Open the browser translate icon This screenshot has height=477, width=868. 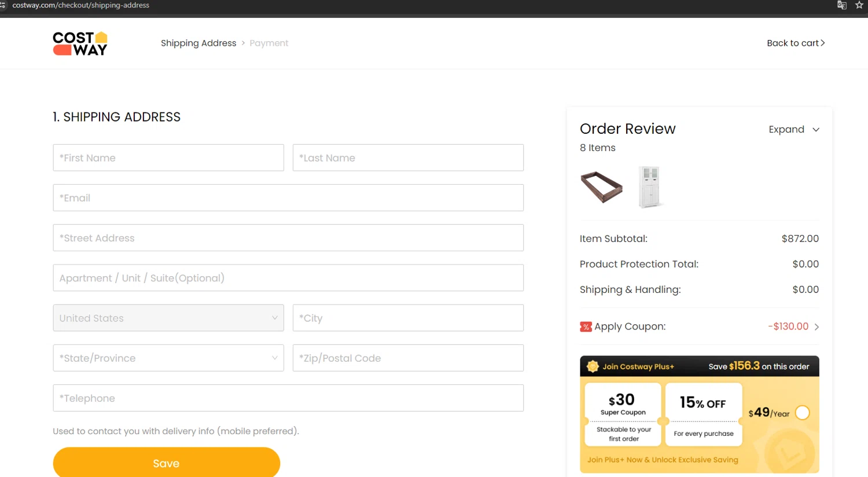click(x=842, y=5)
